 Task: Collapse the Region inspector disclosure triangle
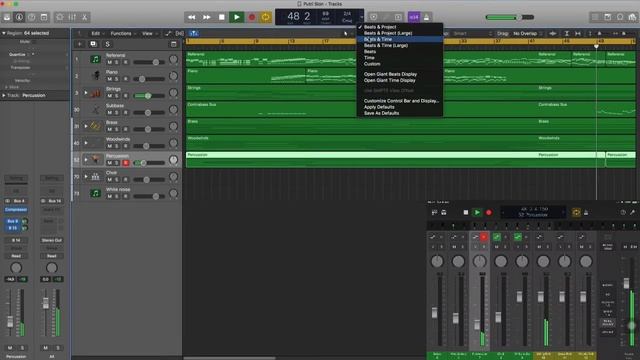[x=4, y=33]
